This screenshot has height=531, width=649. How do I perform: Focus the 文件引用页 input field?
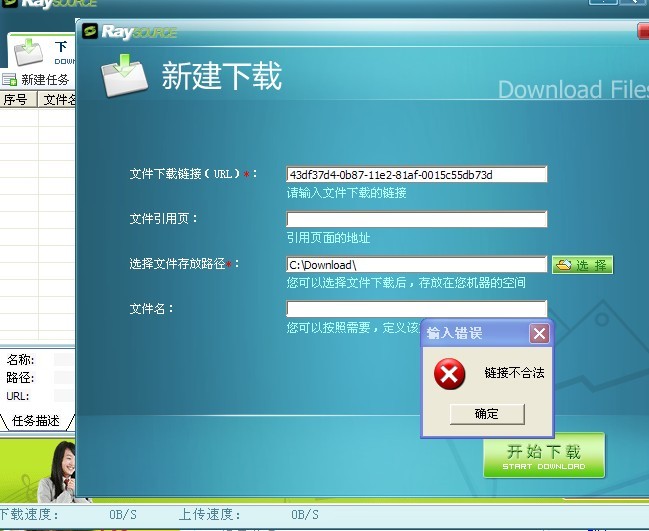416,219
